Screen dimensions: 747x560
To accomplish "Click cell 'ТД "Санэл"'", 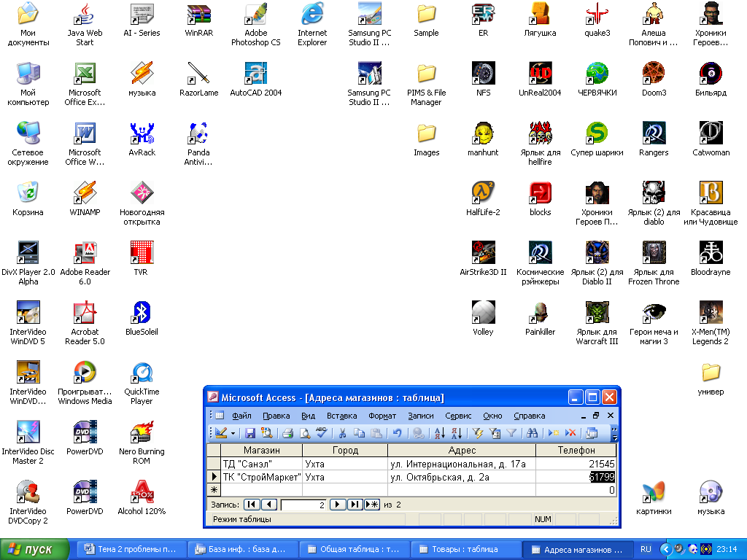I will pyautogui.click(x=262, y=464).
